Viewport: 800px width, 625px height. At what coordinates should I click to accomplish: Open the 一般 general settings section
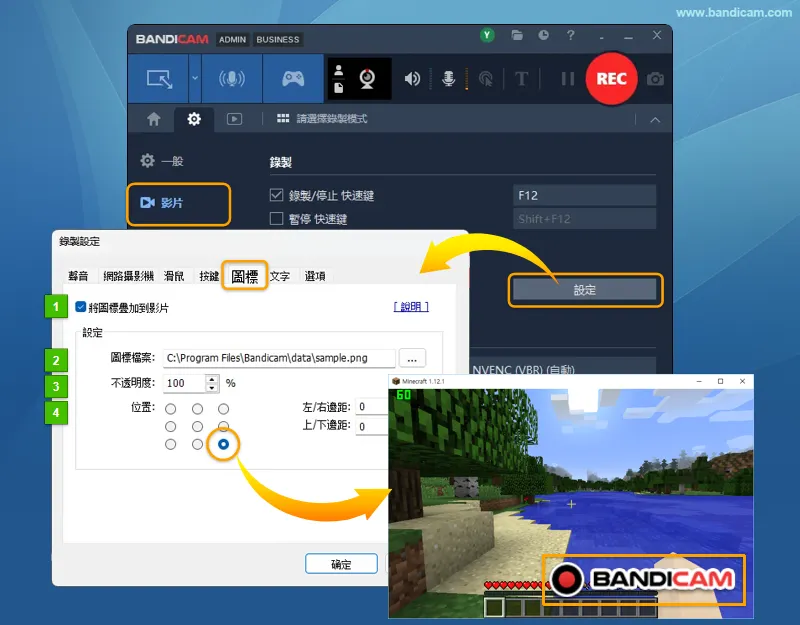[162, 161]
